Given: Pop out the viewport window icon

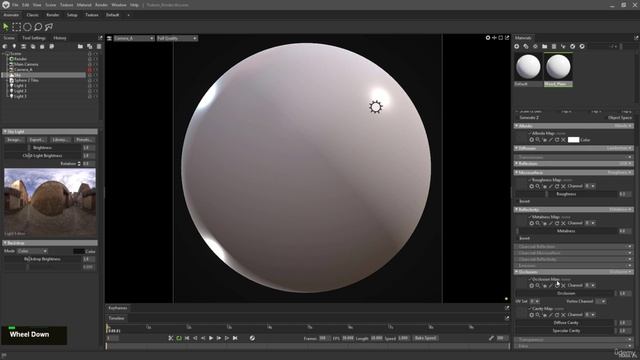Looking at the screenshot, I should [507, 38].
